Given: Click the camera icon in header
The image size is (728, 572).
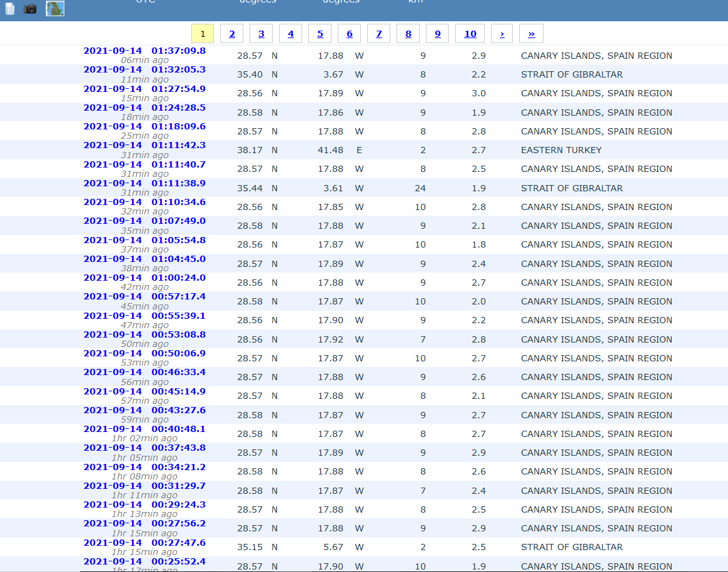Looking at the screenshot, I should [x=30, y=9].
